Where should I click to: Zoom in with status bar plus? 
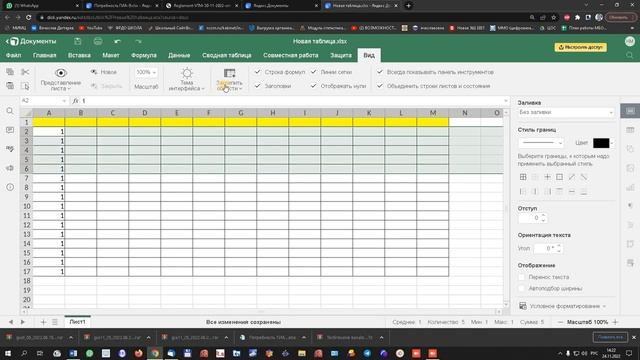[x=615, y=322]
